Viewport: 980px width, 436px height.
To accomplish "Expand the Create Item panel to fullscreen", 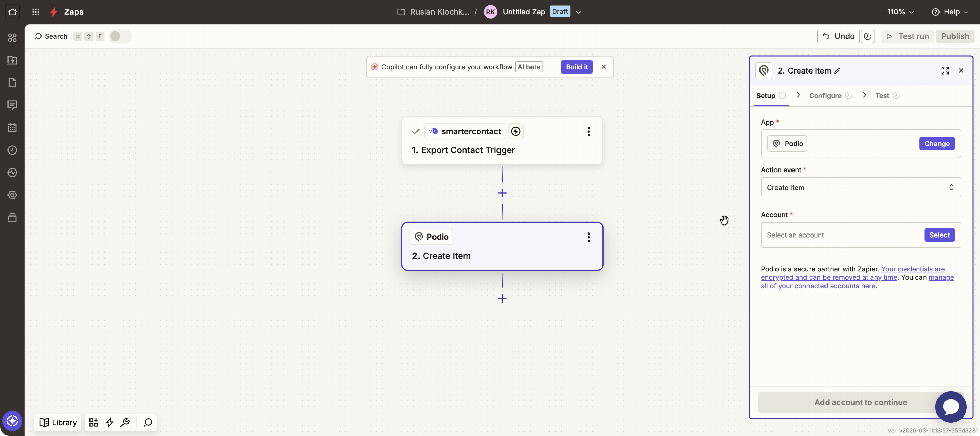I will (x=945, y=70).
